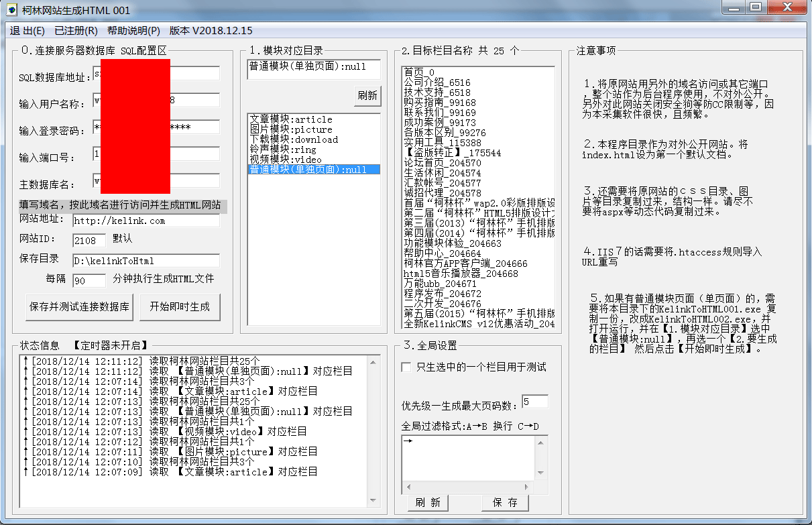Viewport: 812px width, 525px height.
Task: Open the 已注册(R) menu
Action: [x=76, y=31]
